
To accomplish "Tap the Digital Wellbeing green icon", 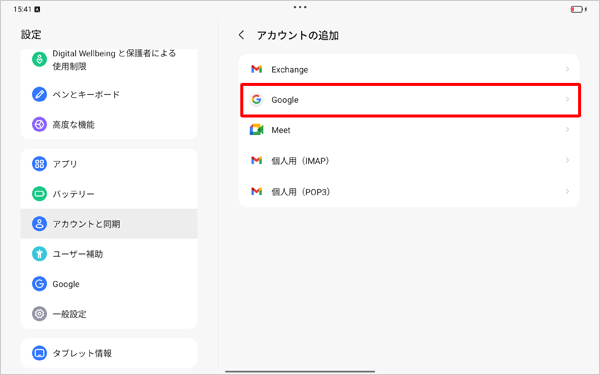I will click(39, 59).
